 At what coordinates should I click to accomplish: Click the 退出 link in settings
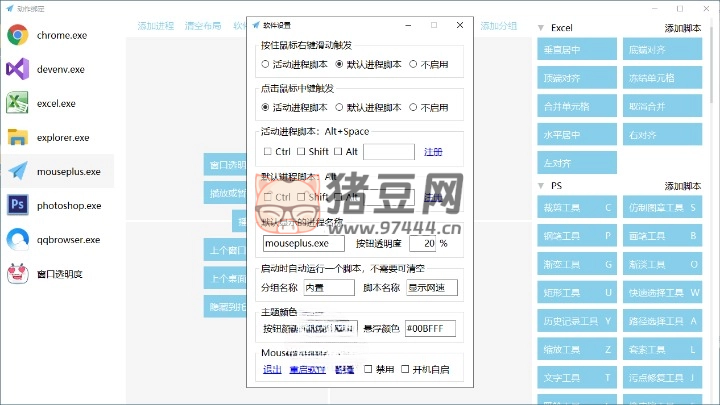(x=272, y=369)
